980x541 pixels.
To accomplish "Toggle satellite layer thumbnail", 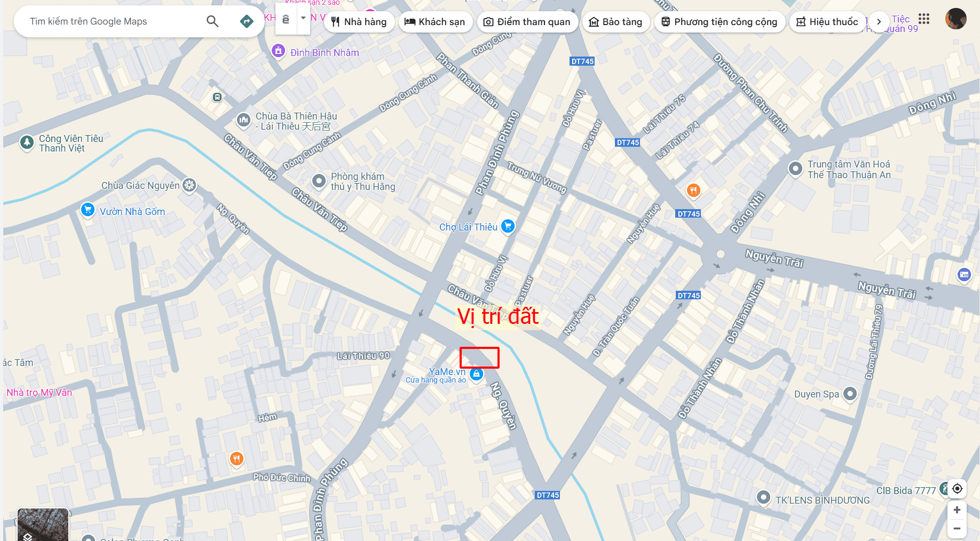I will tap(43, 525).
